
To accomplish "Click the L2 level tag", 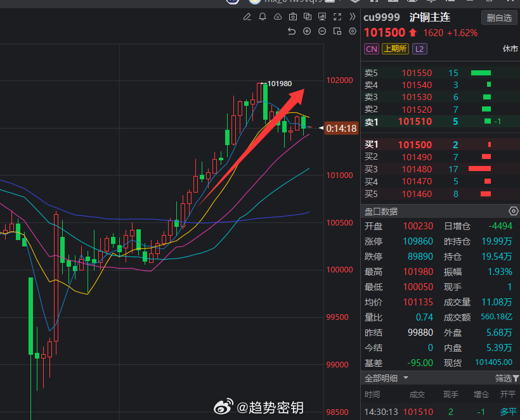I will 420,49.
